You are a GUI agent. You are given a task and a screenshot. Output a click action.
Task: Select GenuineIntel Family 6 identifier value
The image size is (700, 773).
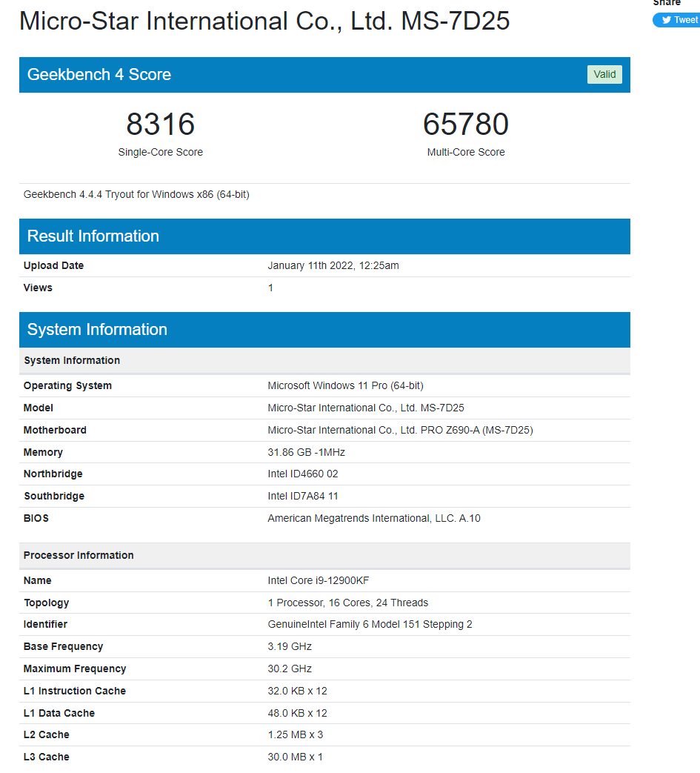coord(370,625)
